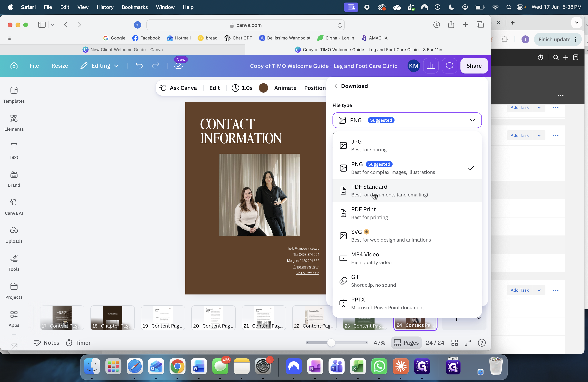Click the Share button
Screen dimensions: 588x382
474,66
